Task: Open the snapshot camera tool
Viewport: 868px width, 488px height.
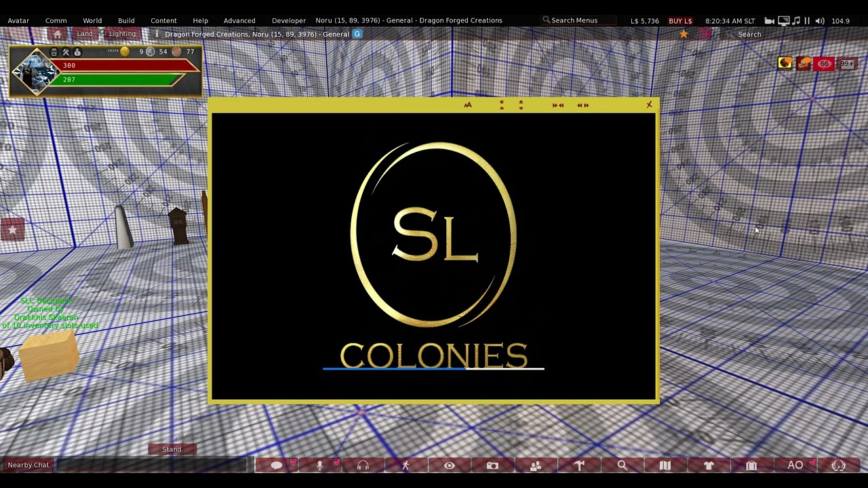Action: (x=492, y=466)
